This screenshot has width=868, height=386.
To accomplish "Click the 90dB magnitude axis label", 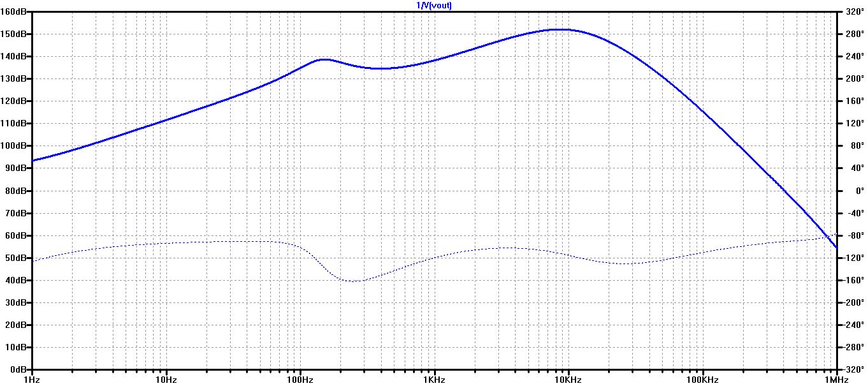I will click(15, 168).
